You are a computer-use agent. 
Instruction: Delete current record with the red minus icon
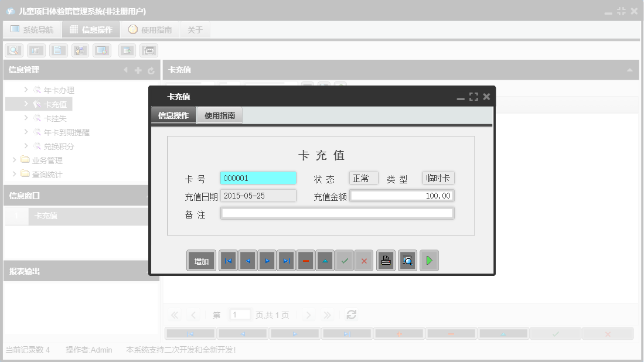[306, 260]
